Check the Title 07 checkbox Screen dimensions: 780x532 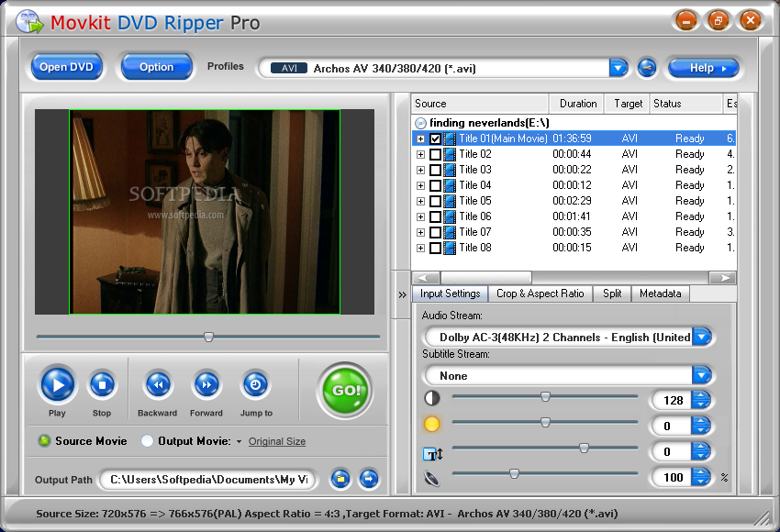(435, 232)
